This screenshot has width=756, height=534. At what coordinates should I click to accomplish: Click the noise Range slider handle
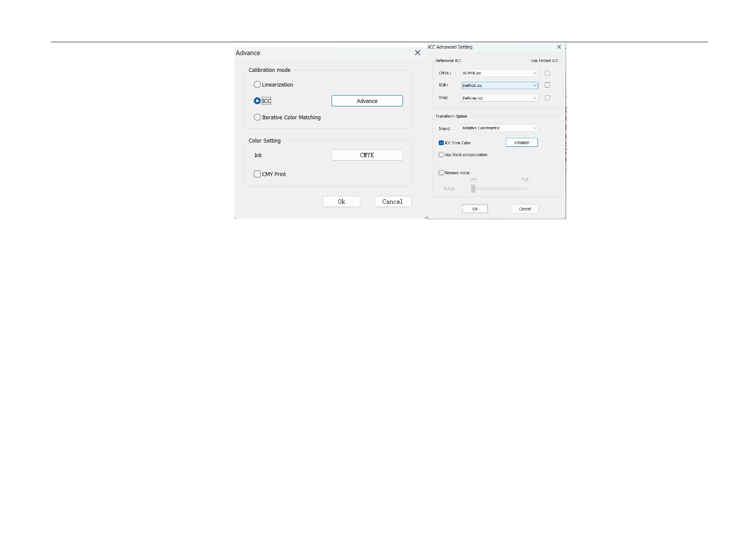coord(473,189)
